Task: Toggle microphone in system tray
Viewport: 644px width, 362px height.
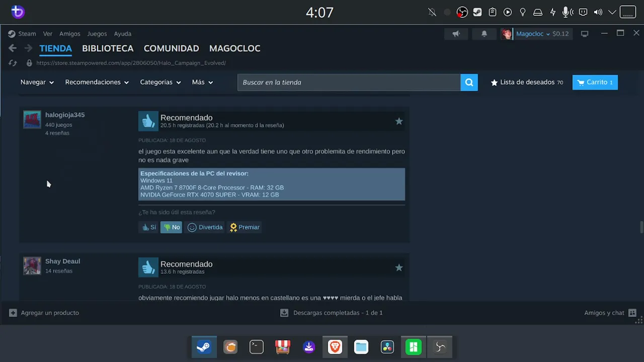Action: 568,12
